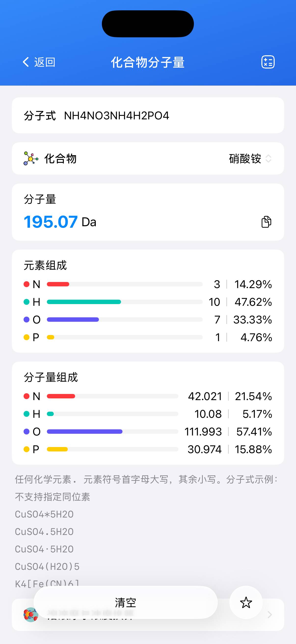Image resolution: width=296 pixels, height=644 pixels.
Task: Click the H teal bar in 元素组成
Action: point(84,302)
